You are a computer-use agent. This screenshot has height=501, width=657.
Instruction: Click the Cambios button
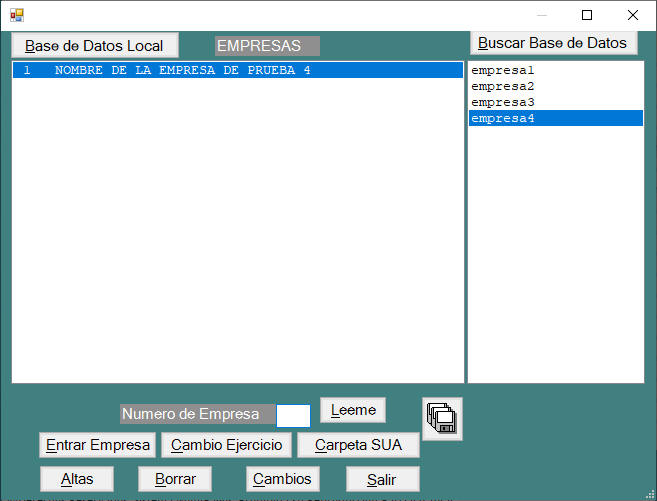pos(282,479)
